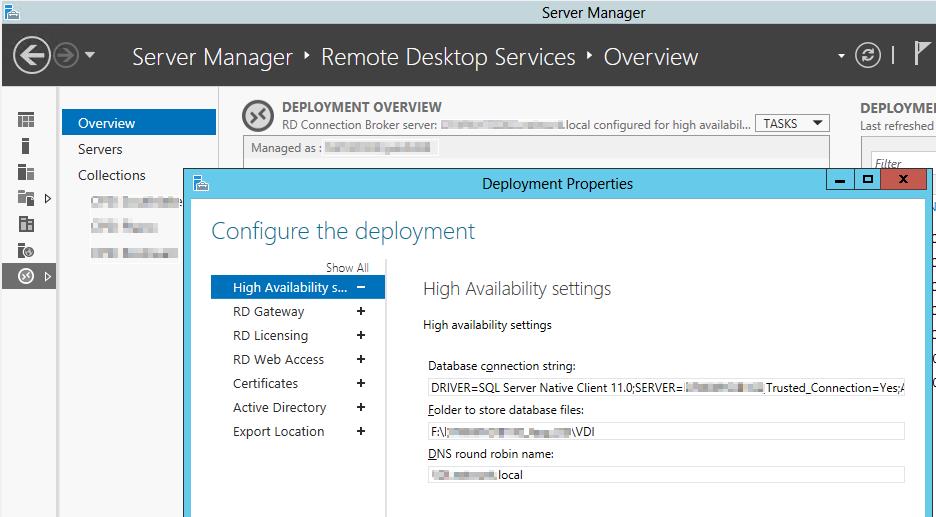Click the 'Remote Desktop Services' breadcrumb text
The height and width of the screenshot is (517, 936).
click(x=448, y=57)
